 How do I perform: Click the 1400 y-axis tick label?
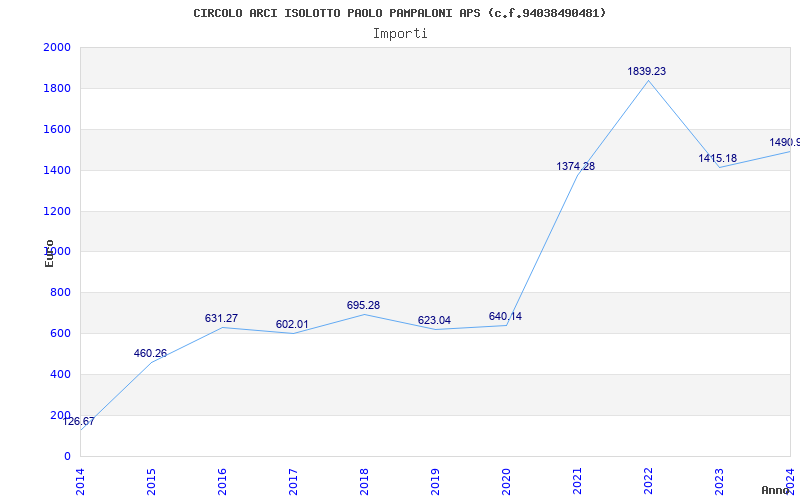57,170
